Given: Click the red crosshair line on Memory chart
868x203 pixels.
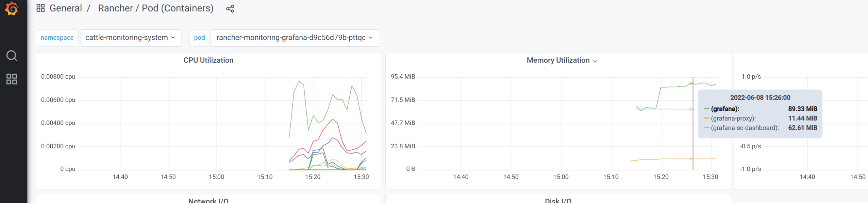Looking at the screenshot, I should coord(693,124).
